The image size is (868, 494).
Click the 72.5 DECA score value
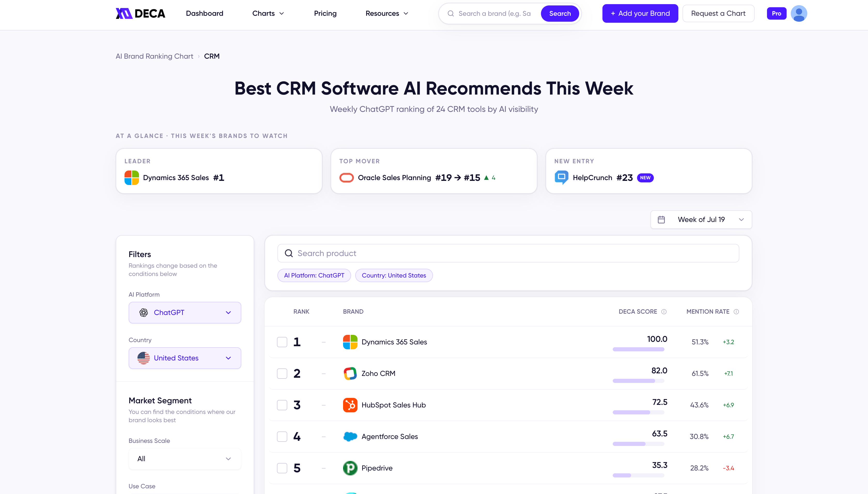[x=659, y=402]
